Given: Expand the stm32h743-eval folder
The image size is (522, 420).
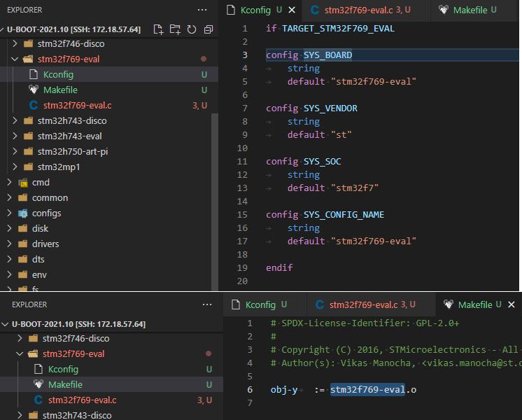Looking at the screenshot, I should coord(15,136).
